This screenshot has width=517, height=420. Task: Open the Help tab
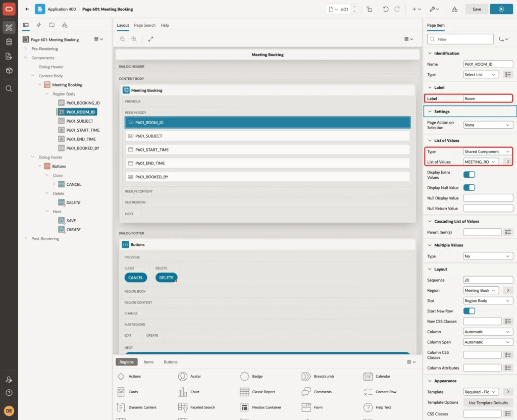pos(165,25)
